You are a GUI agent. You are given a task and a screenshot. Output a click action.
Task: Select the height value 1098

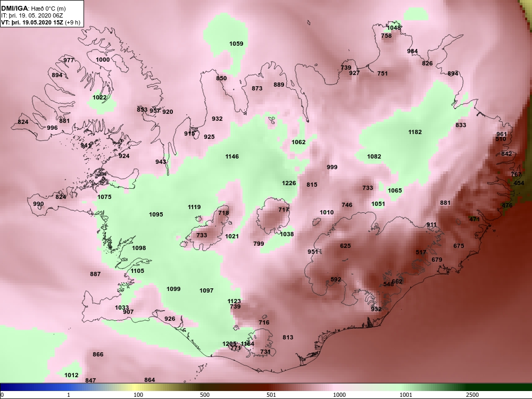pyautogui.click(x=139, y=248)
